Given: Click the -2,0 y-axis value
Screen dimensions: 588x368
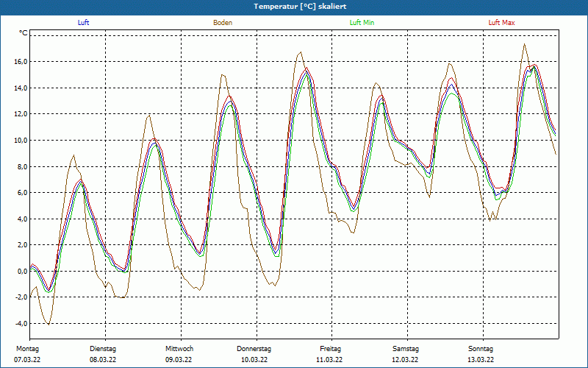Looking at the screenshot, I should pos(21,297).
